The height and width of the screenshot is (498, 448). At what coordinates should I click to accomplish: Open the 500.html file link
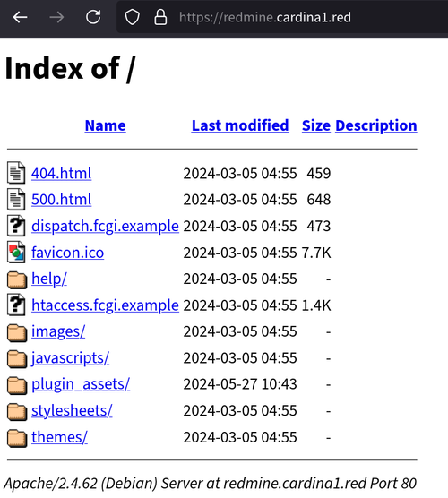point(61,200)
